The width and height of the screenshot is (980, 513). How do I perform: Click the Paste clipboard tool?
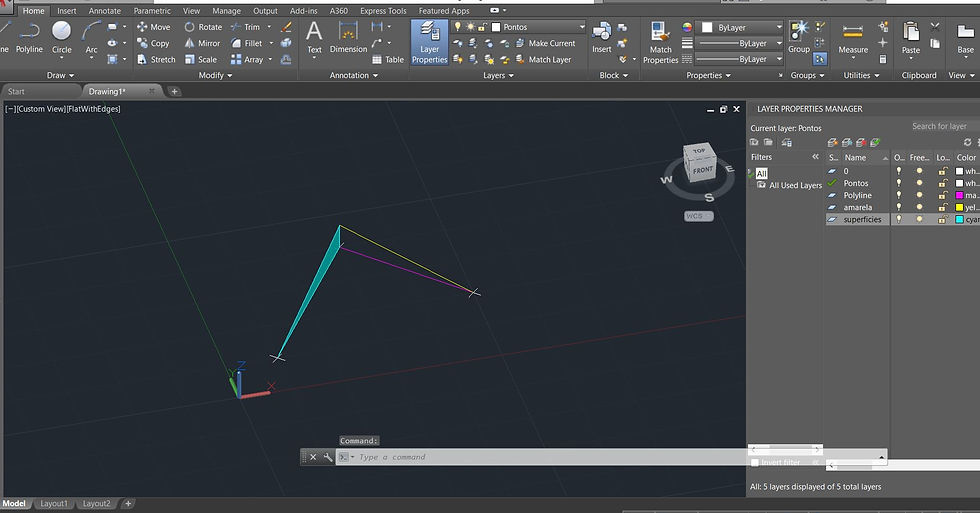[911, 39]
